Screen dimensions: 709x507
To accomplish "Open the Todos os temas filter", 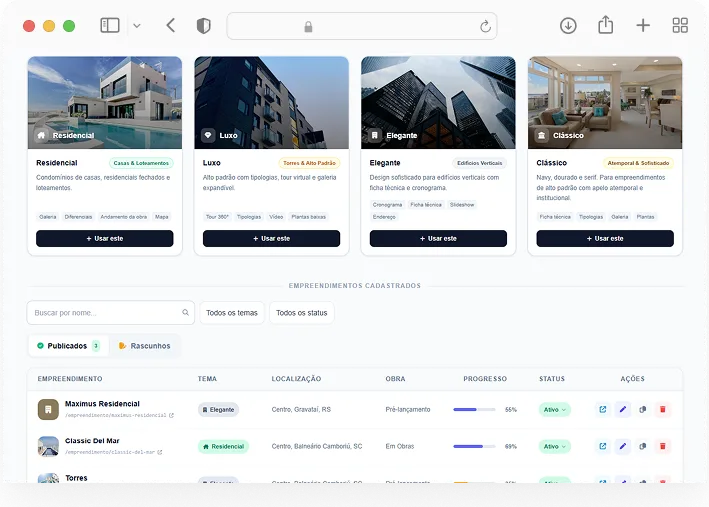I will click(x=232, y=313).
